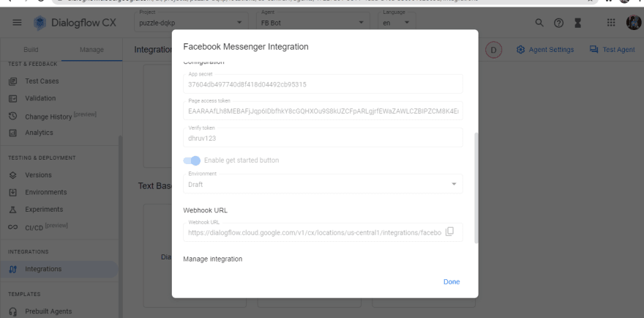Viewport: 644px width, 318px height.
Task: Click the Page access token field
Action: click(x=323, y=111)
